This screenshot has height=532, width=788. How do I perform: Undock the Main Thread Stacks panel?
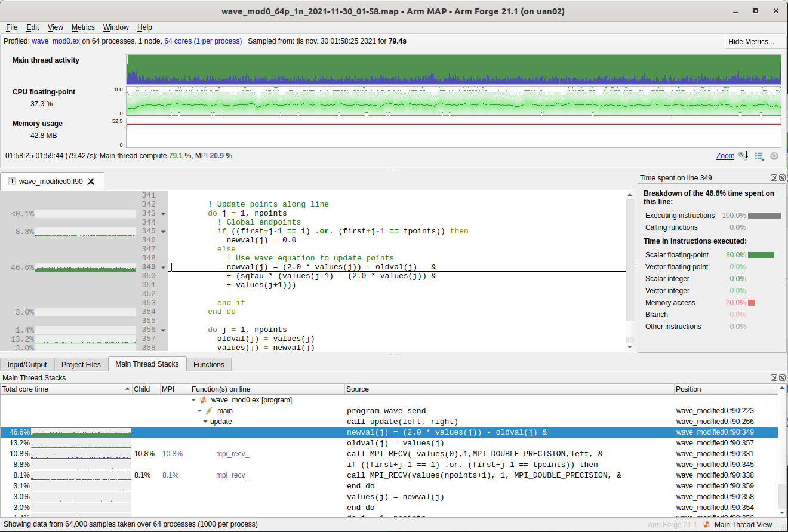(774, 378)
